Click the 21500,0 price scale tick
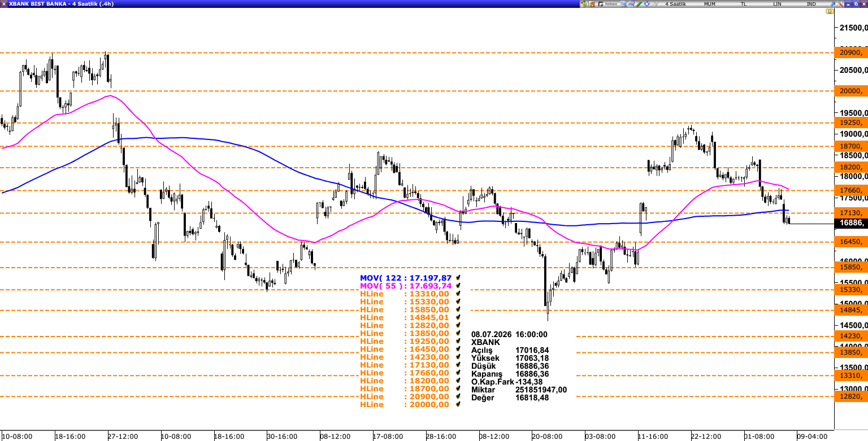This screenshot has height=441, width=868. click(853, 27)
